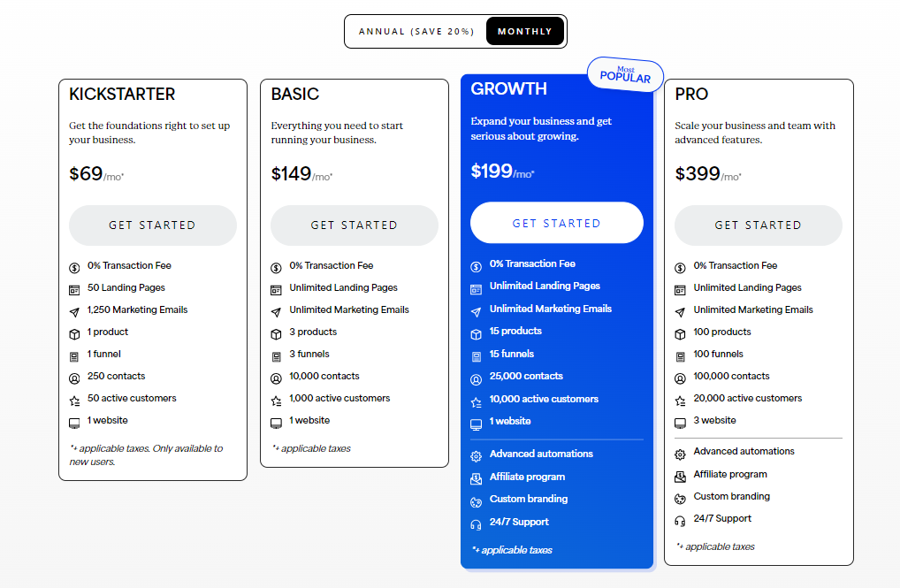Select the Monthly billing option
The width and height of the screenshot is (900, 588).
pyautogui.click(x=524, y=32)
